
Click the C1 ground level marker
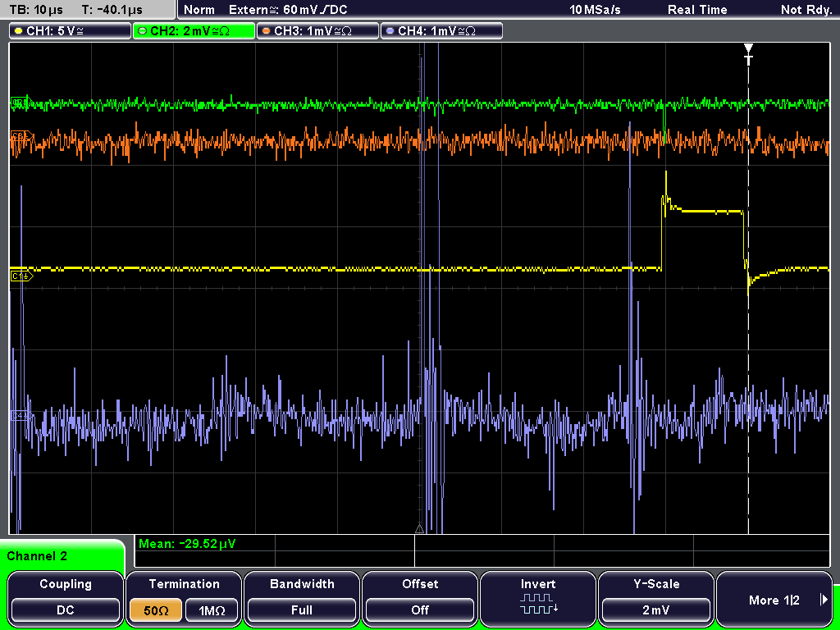(21, 276)
